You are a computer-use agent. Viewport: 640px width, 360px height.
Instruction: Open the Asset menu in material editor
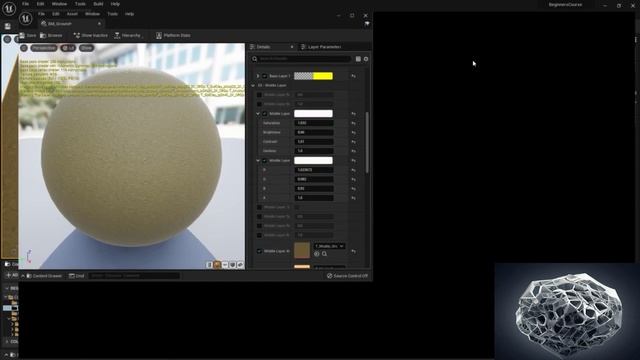point(72,14)
